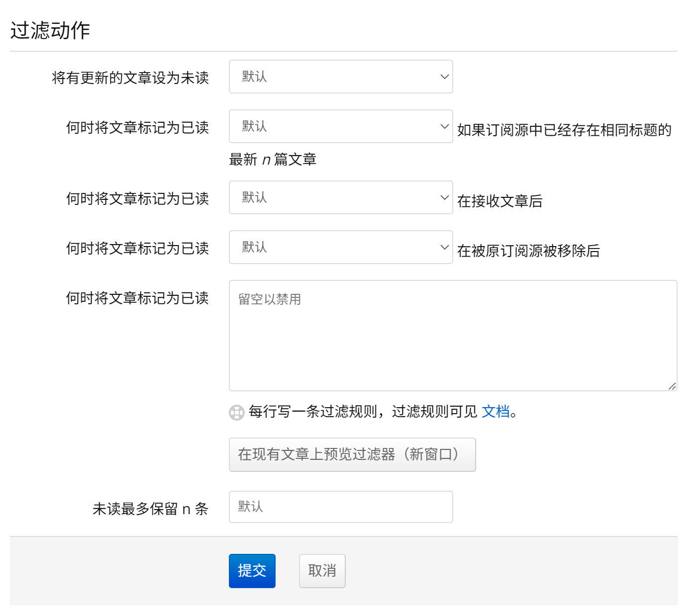Click 在现有文章上预览过滤器 button

tap(352, 454)
